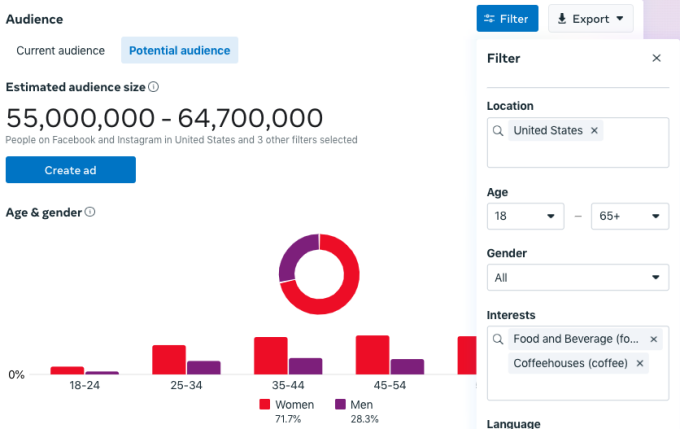Open the maximum age dropdown showing 65+
The width and height of the screenshot is (681, 429).
630,216
